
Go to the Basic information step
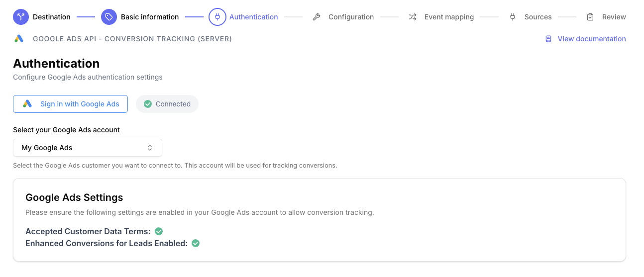[x=150, y=17]
